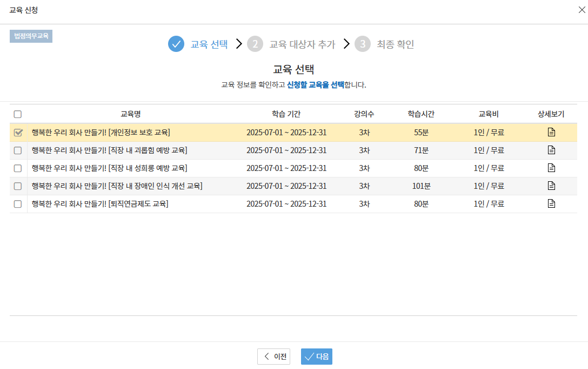Tick the 직장 내 장애인 인식 개선 교육 checkbox
Viewport: 588px width, 369px height.
(x=18, y=186)
